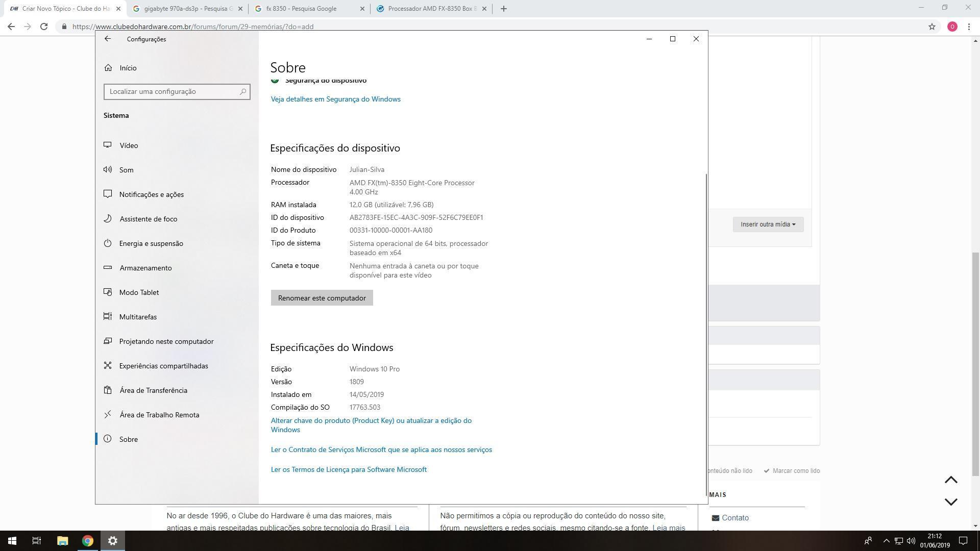Open File Explorer from taskbar
The height and width of the screenshot is (551, 980).
[x=62, y=541]
